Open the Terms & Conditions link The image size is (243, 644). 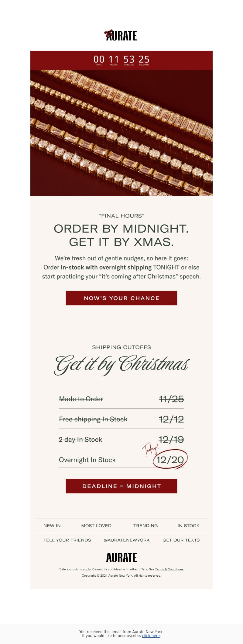(169, 569)
